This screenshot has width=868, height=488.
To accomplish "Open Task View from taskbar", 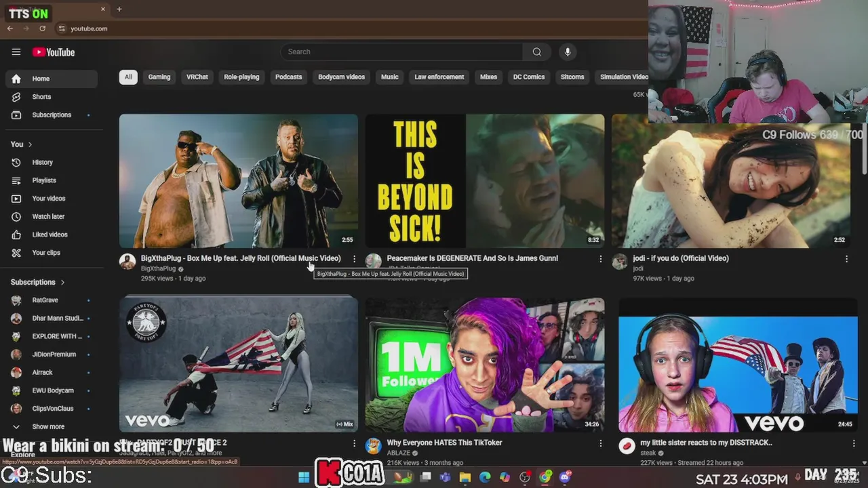I will pyautogui.click(x=426, y=477).
